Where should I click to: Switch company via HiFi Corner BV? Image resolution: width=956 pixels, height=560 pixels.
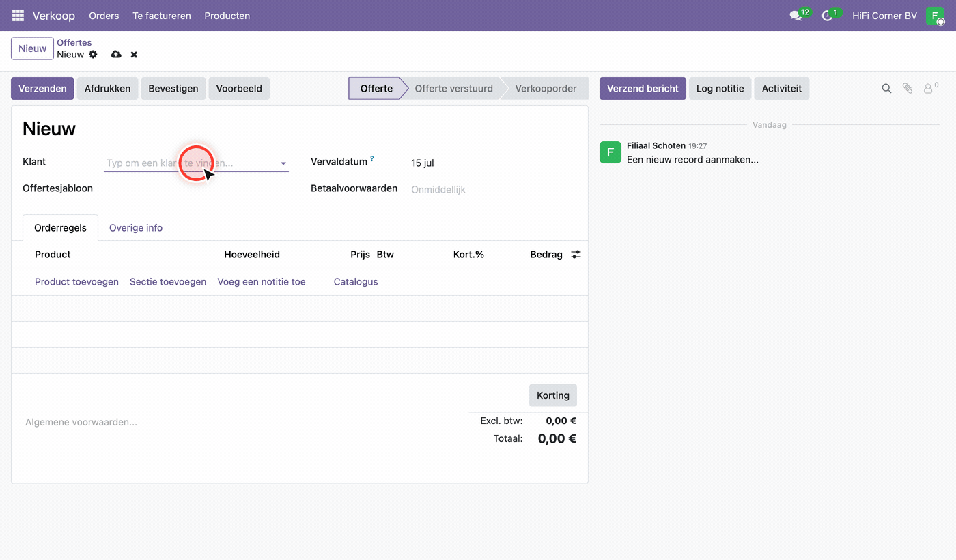pos(884,15)
